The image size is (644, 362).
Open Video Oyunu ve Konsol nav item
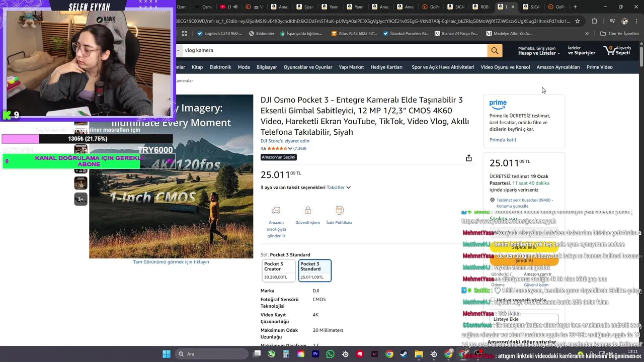[x=505, y=67]
